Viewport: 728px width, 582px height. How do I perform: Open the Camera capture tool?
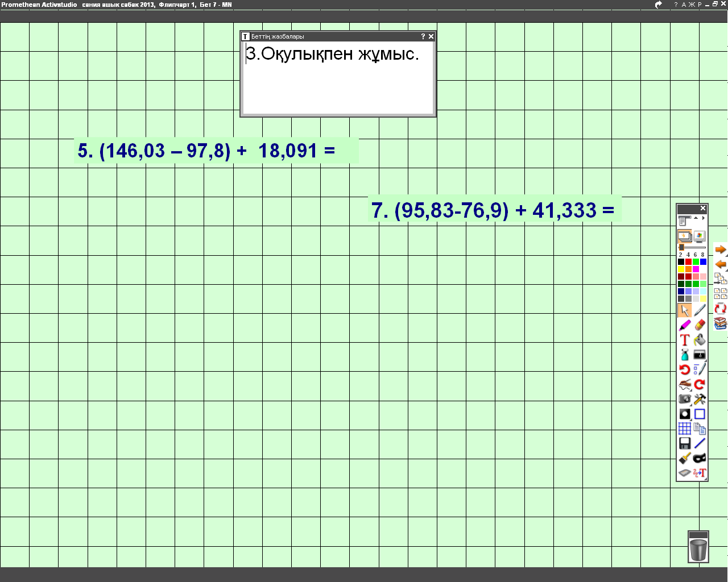(x=685, y=399)
